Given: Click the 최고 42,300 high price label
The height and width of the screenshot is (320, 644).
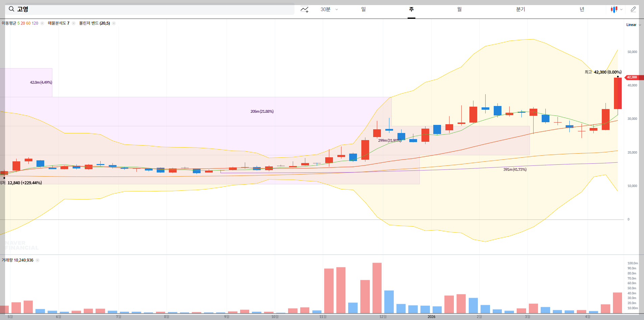Looking at the screenshot, I should (602, 72).
